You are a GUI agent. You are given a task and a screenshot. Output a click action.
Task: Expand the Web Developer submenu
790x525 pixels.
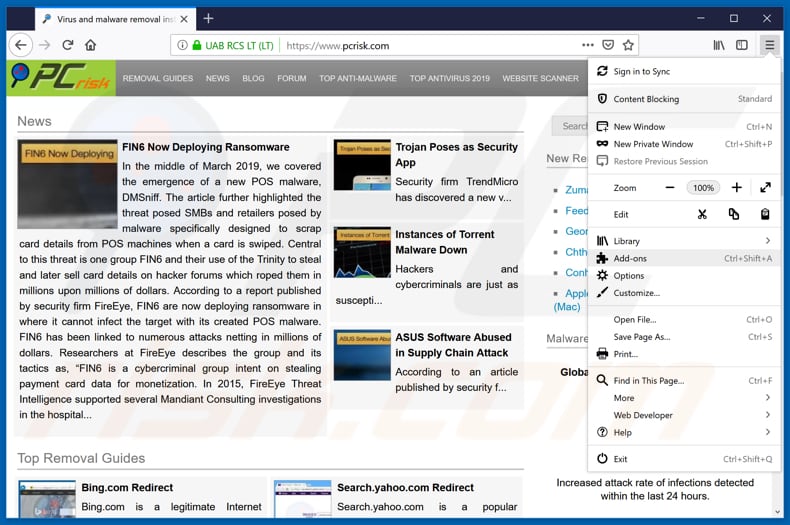tap(684, 415)
